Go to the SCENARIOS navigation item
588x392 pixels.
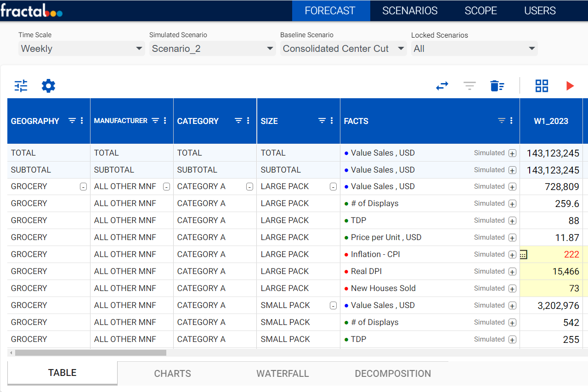pos(410,10)
